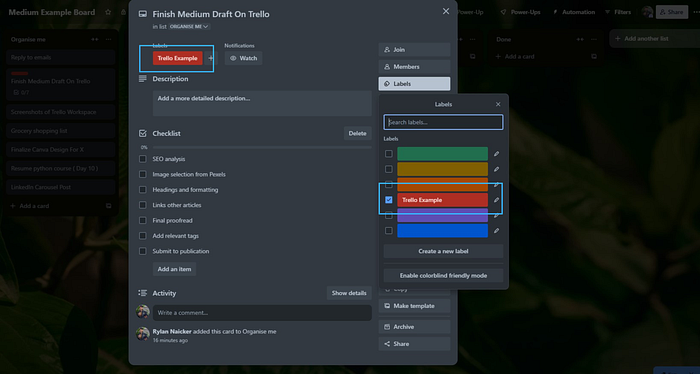Open the Grocery shopping list card
The height and width of the screenshot is (374, 700).
[x=61, y=131]
